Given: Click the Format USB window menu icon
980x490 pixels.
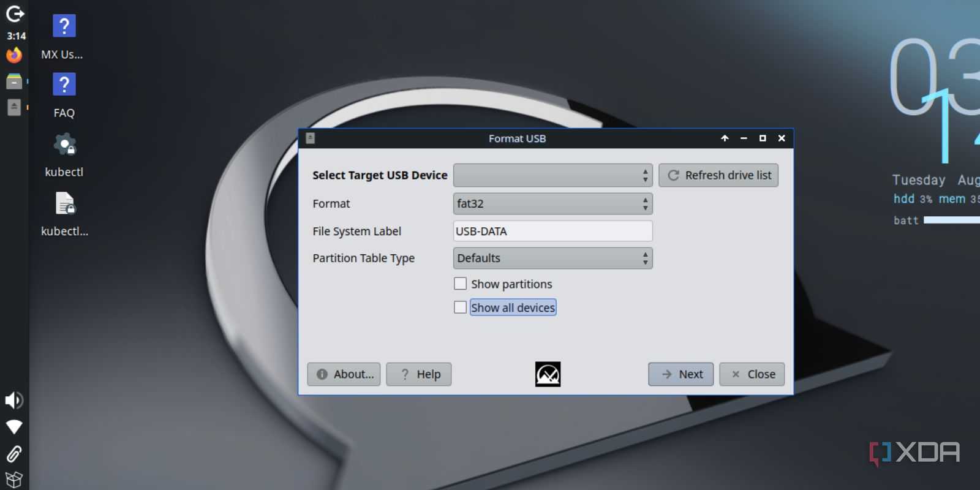Looking at the screenshot, I should pos(311,138).
